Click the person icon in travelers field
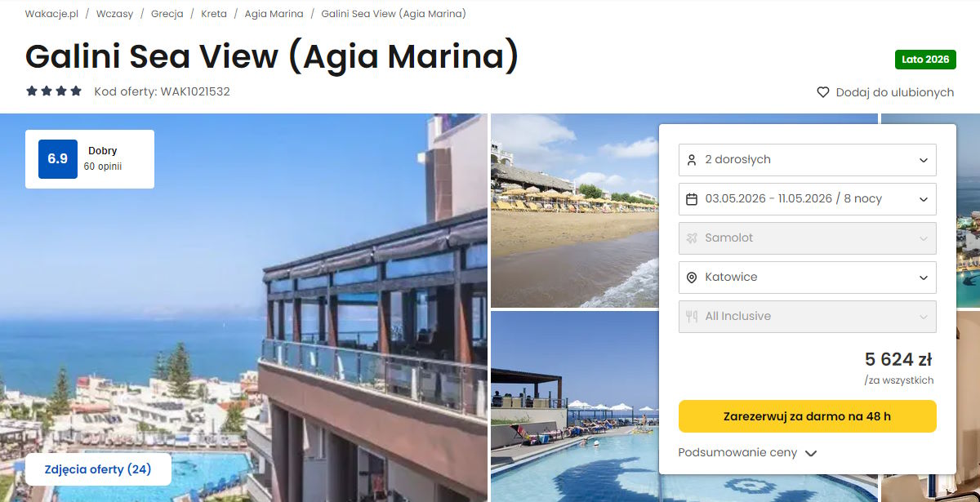Viewport: 980px width, 502px height. click(692, 160)
